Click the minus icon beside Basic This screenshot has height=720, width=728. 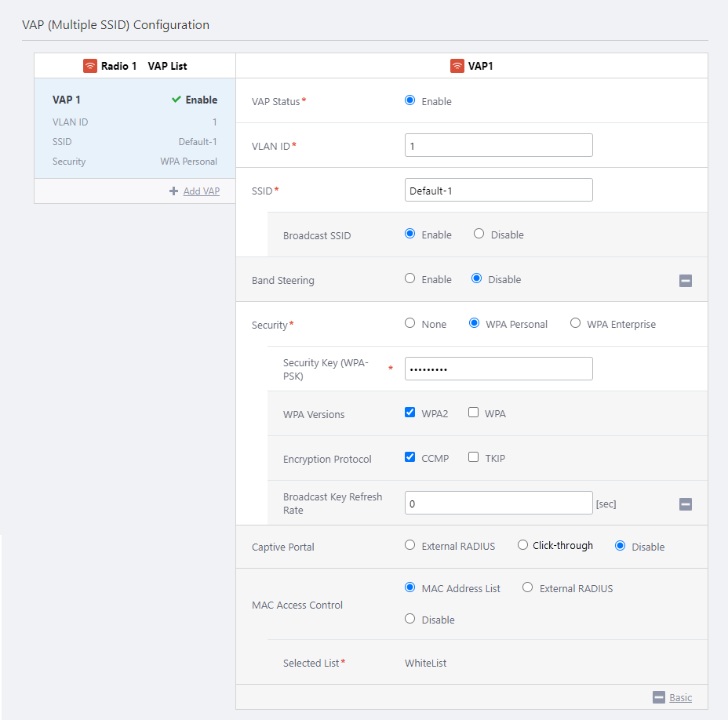point(658,697)
